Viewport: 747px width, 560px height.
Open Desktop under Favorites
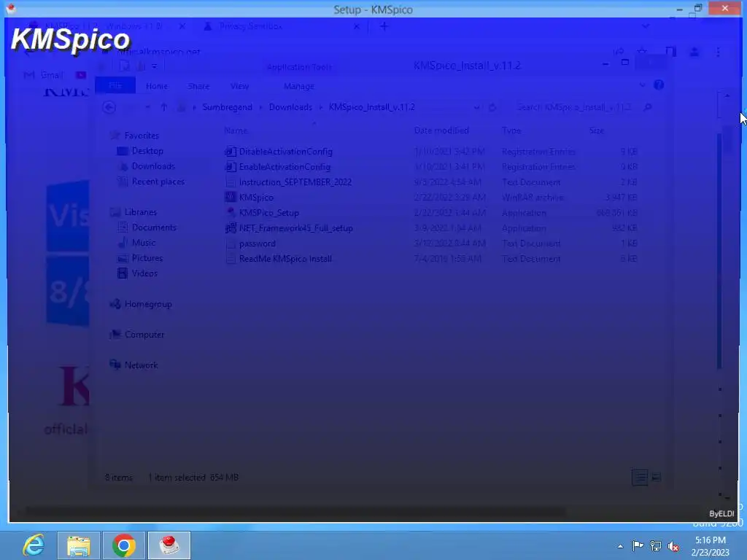point(147,151)
